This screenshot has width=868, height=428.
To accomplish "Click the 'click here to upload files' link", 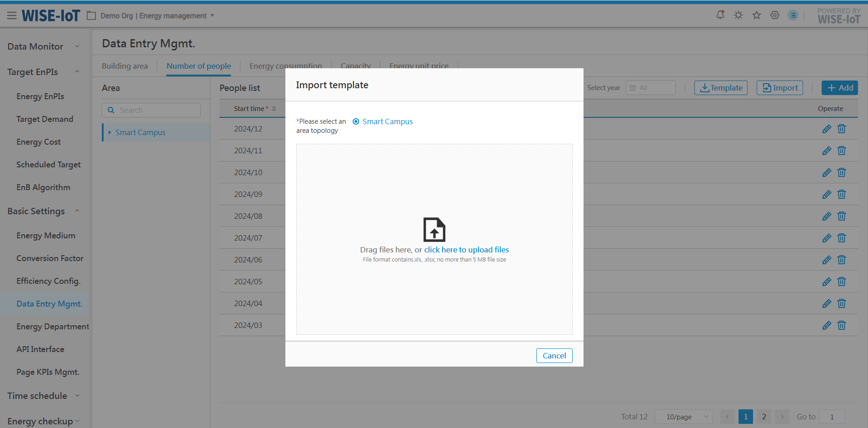I will point(466,250).
